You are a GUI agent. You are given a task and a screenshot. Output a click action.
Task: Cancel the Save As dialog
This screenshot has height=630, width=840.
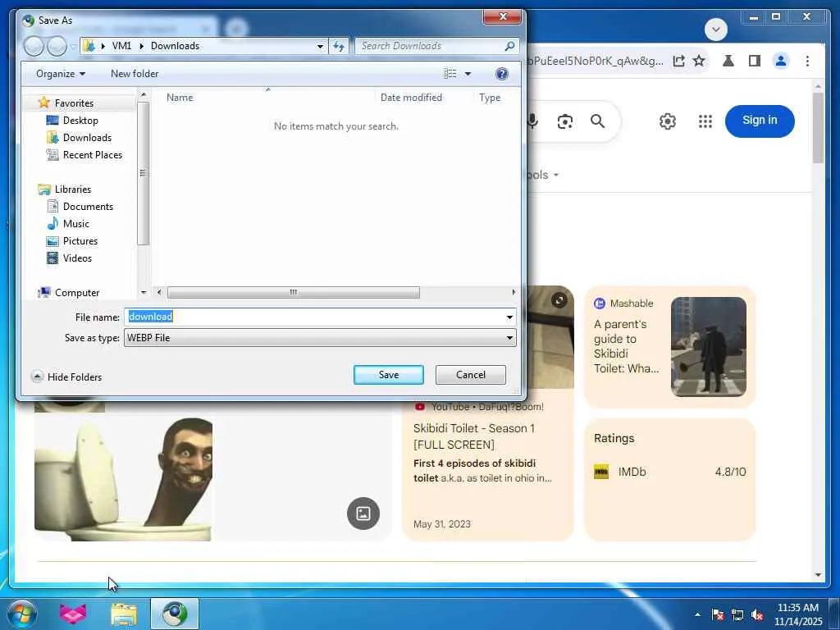(x=470, y=375)
